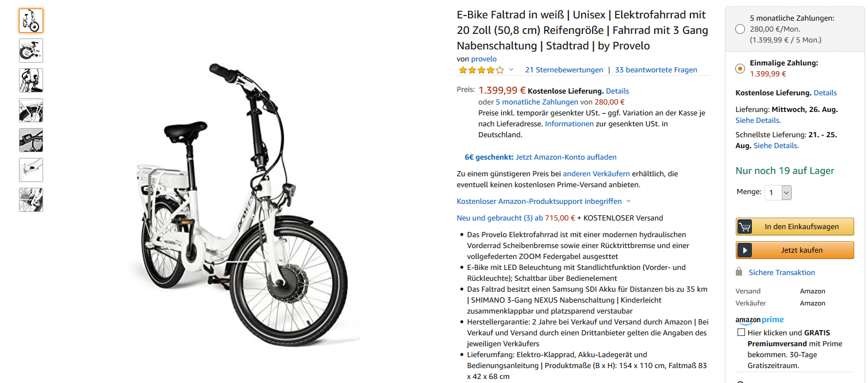Select the second folded bike thumbnail

[x=30, y=51]
